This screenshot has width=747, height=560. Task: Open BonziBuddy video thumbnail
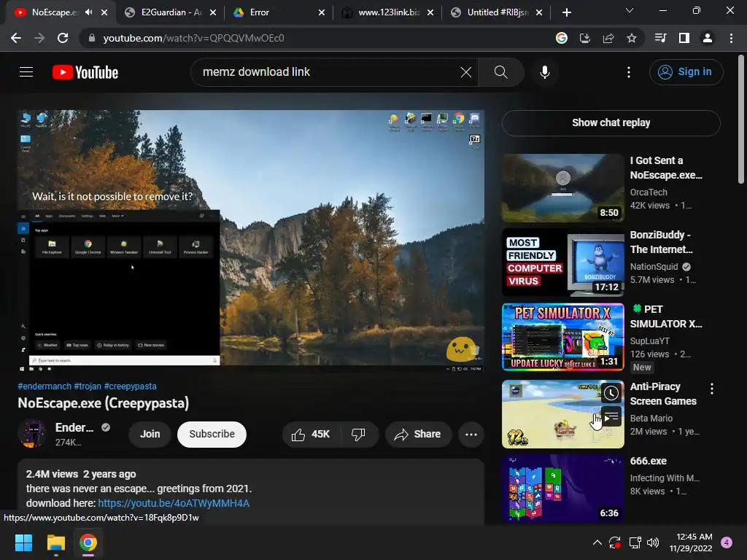[562, 262]
